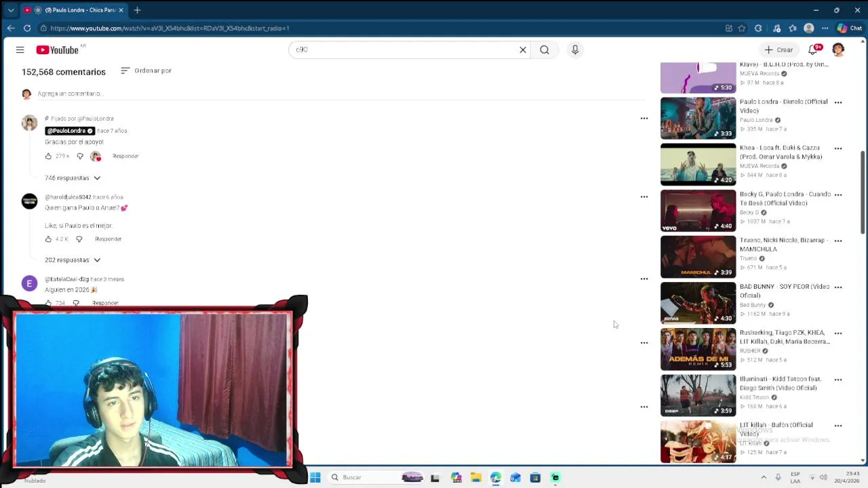
Task: Open Edge settings and more menu
Action: [825, 28]
